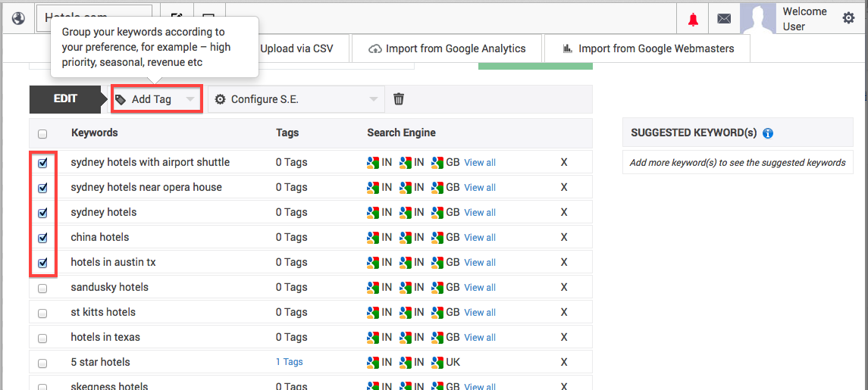Toggle the select-all checkbox in table header
The image size is (868, 390).
[42, 134]
